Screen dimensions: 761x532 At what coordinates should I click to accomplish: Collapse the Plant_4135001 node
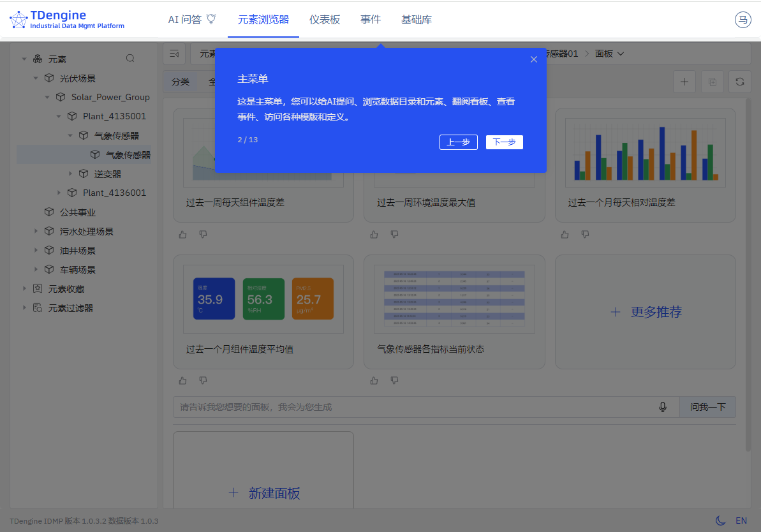pos(59,116)
